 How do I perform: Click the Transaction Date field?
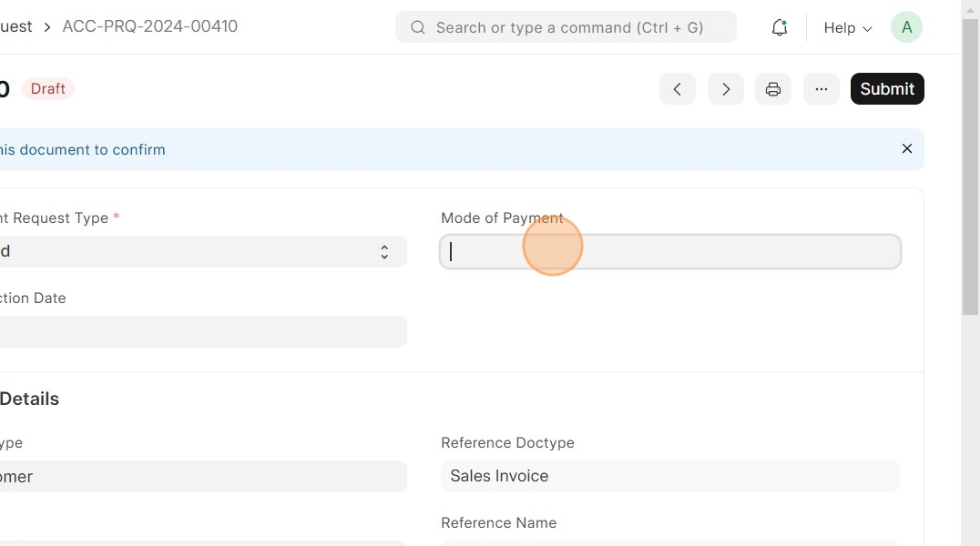tap(202, 332)
